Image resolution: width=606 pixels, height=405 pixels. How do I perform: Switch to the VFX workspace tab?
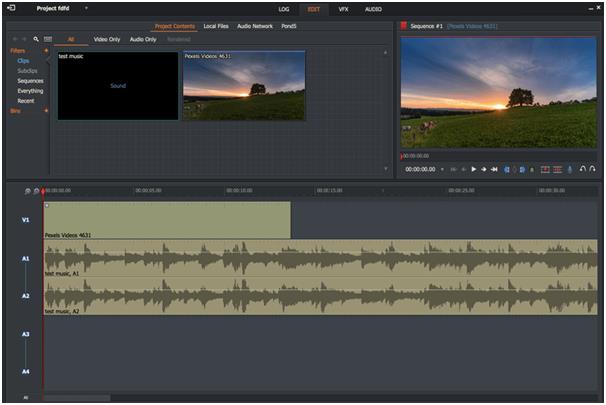[343, 9]
